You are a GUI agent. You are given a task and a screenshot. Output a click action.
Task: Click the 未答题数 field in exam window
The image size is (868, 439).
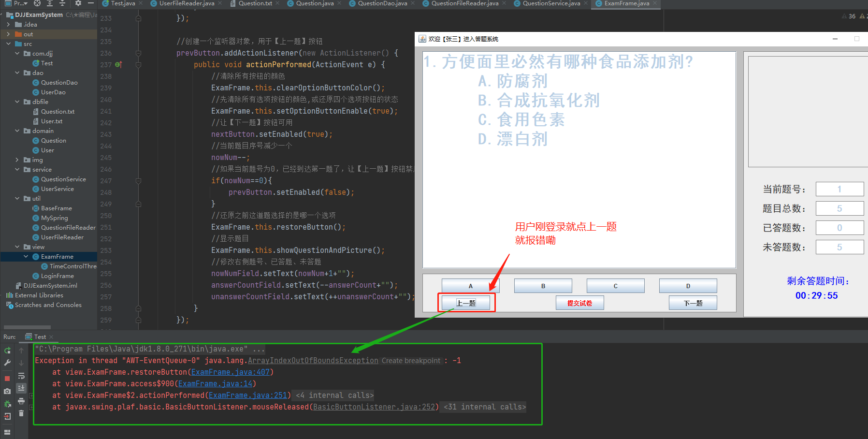(839, 247)
